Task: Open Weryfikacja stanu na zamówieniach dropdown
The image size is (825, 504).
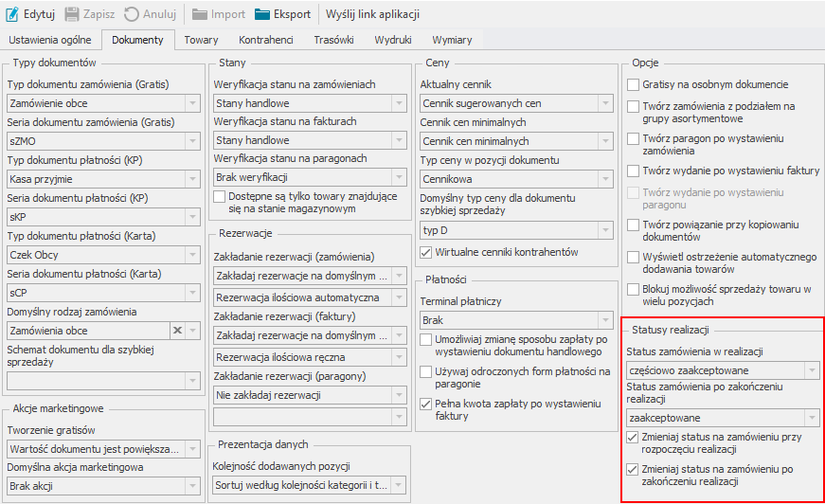Action: click(x=399, y=103)
